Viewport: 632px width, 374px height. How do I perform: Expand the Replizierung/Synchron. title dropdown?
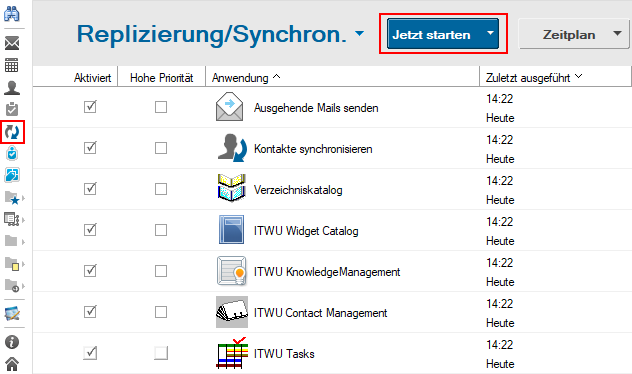pyautogui.click(x=359, y=34)
